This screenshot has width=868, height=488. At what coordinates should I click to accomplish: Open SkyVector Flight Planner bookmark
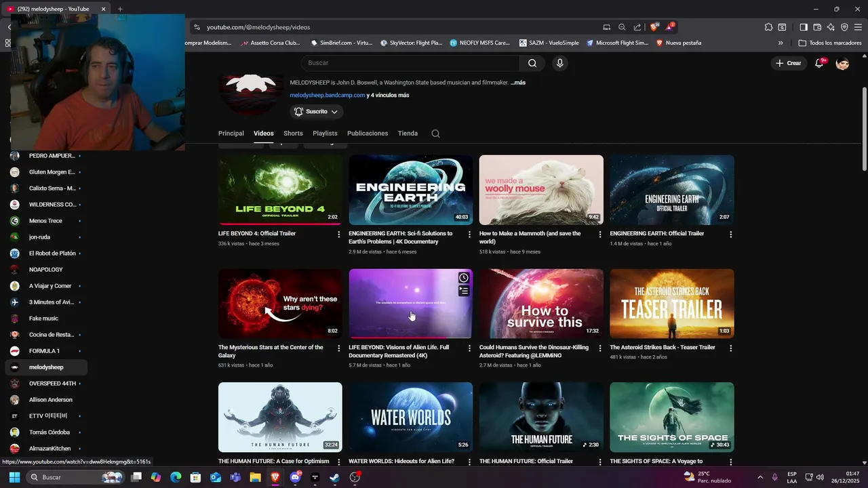click(x=411, y=43)
